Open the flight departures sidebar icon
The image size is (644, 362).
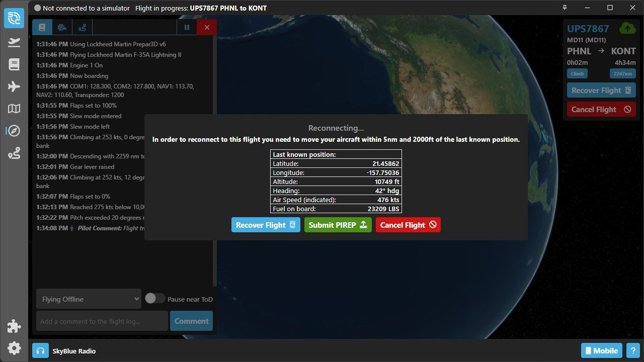14,42
